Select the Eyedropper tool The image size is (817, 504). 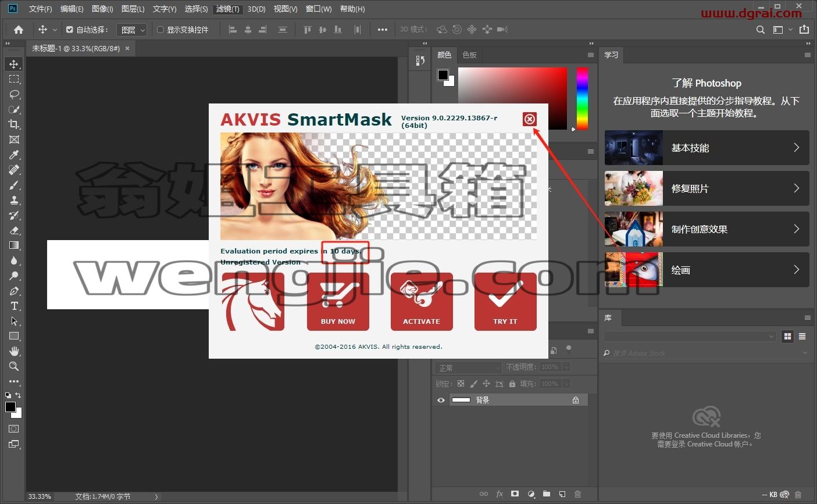14,155
